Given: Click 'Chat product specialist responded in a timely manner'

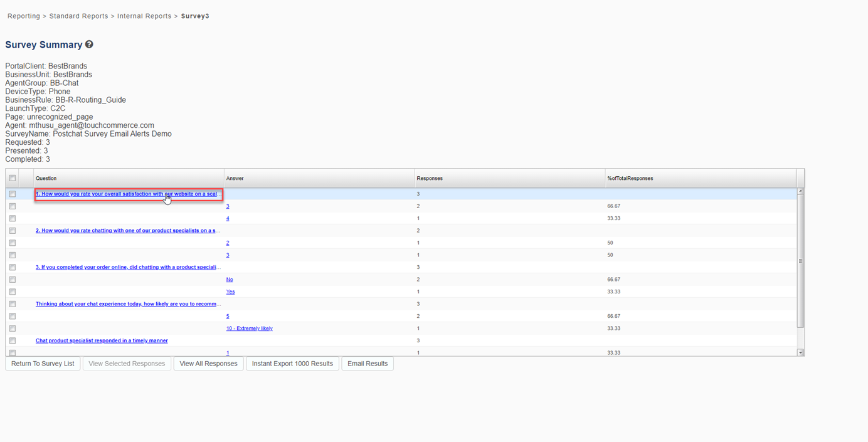Looking at the screenshot, I should tap(102, 341).
